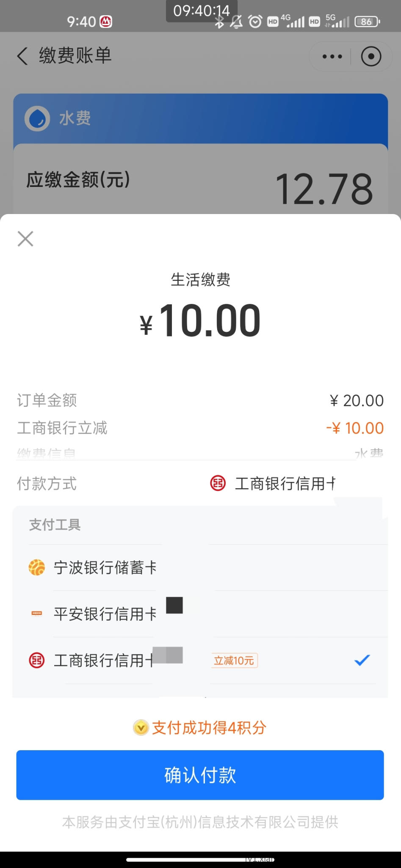Image resolution: width=401 pixels, height=868 pixels.
Task: Tap the 水费 bill header
Action: click(201, 118)
